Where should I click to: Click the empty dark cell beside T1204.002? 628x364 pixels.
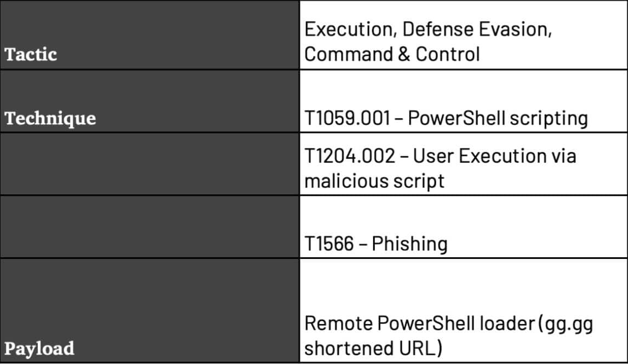pyautogui.click(x=150, y=164)
